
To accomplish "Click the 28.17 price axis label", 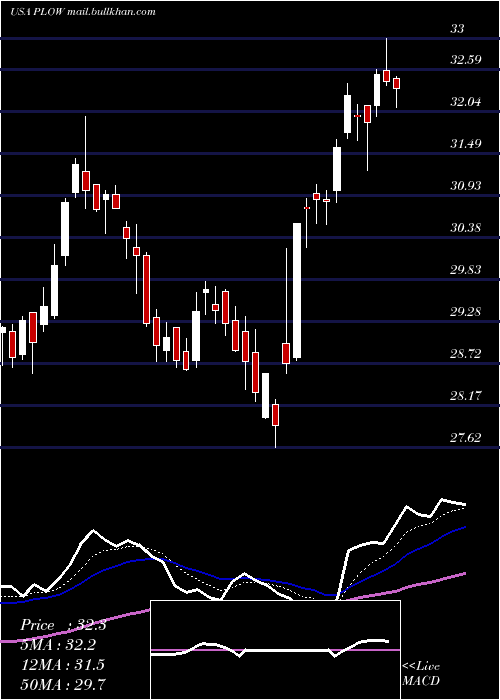I will coord(466,396).
